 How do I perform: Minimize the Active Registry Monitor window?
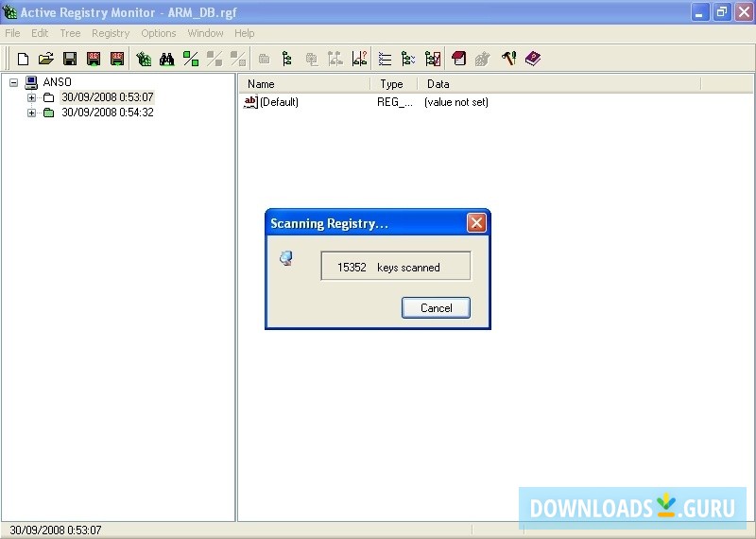pos(699,12)
